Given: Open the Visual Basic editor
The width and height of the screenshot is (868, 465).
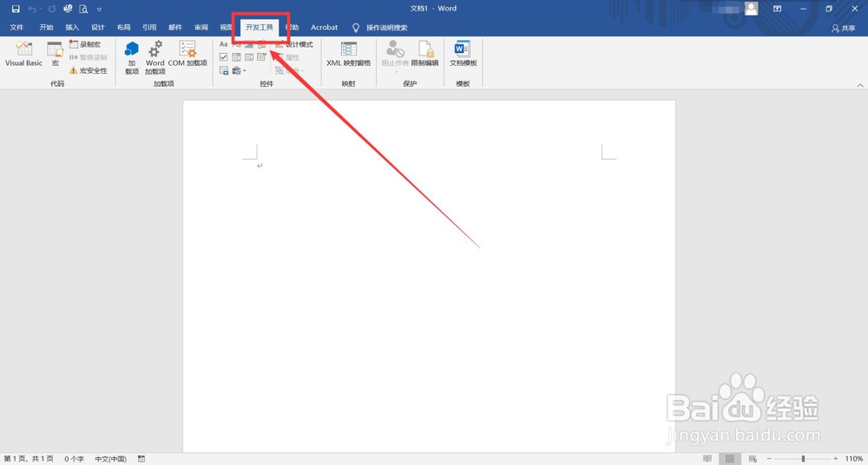Looking at the screenshot, I should 23,54.
